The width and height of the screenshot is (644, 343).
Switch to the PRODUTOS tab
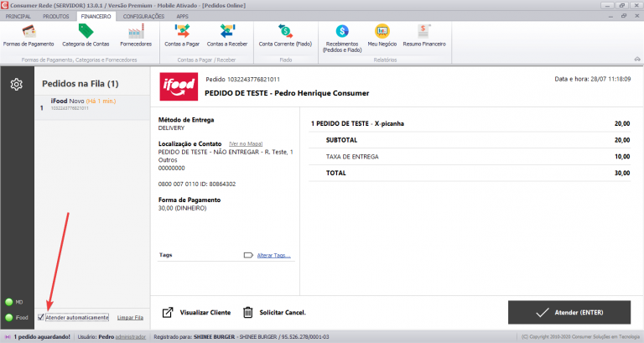pos(55,16)
